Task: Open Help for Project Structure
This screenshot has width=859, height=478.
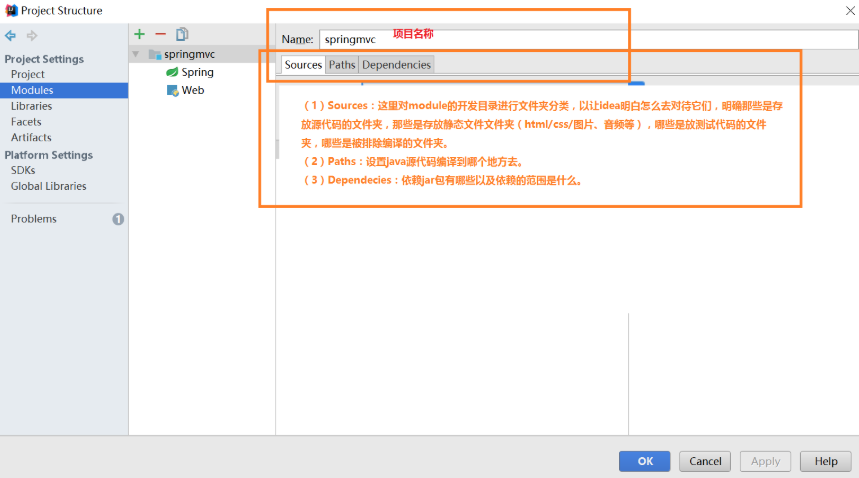Action: pyautogui.click(x=826, y=461)
